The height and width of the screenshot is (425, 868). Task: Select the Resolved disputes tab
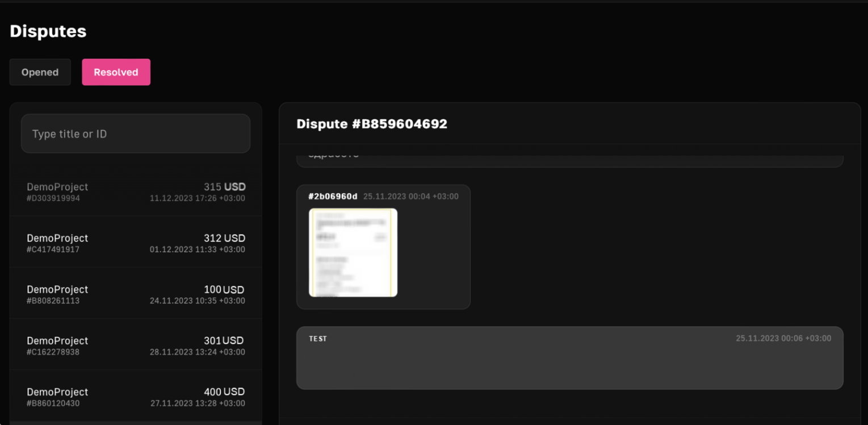click(116, 72)
